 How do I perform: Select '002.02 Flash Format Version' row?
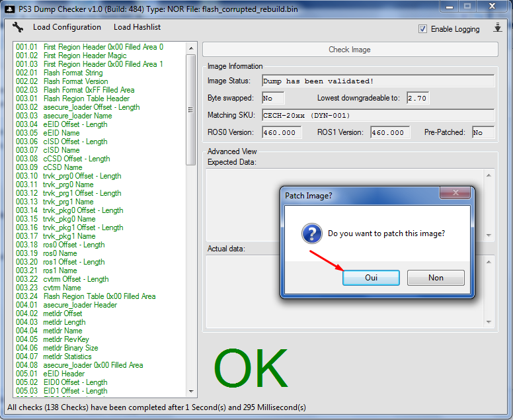tap(62, 81)
